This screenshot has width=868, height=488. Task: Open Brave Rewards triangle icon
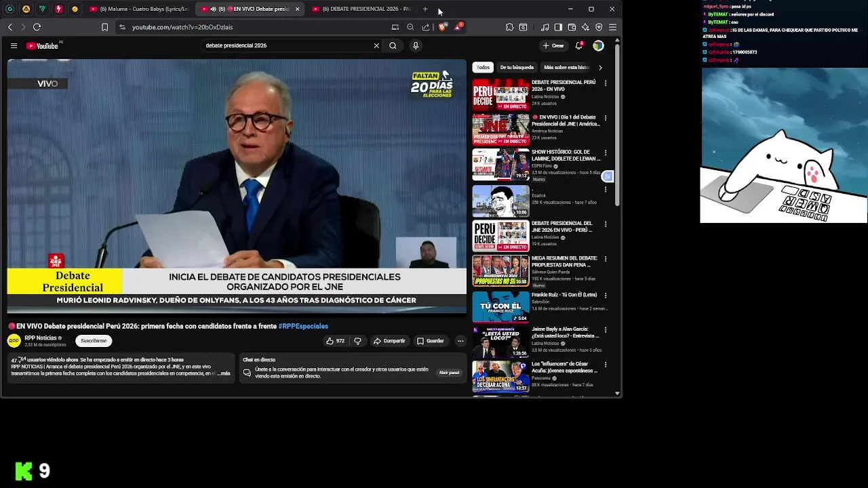pos(458,27)
